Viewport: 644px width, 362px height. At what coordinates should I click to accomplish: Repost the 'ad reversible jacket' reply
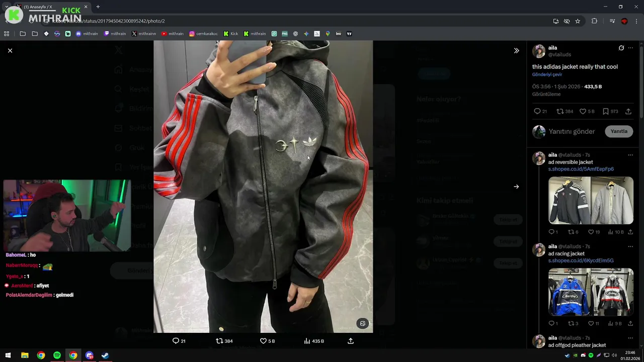click(571, 232)
